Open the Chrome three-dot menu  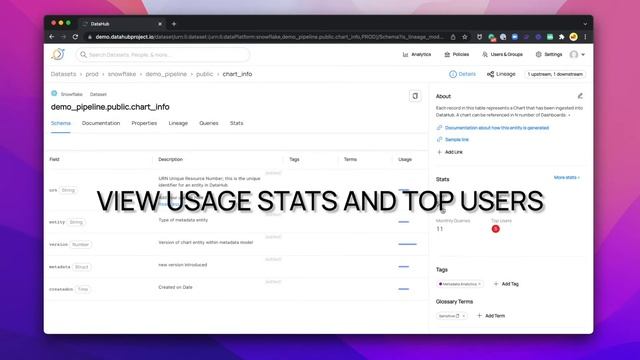585,37
